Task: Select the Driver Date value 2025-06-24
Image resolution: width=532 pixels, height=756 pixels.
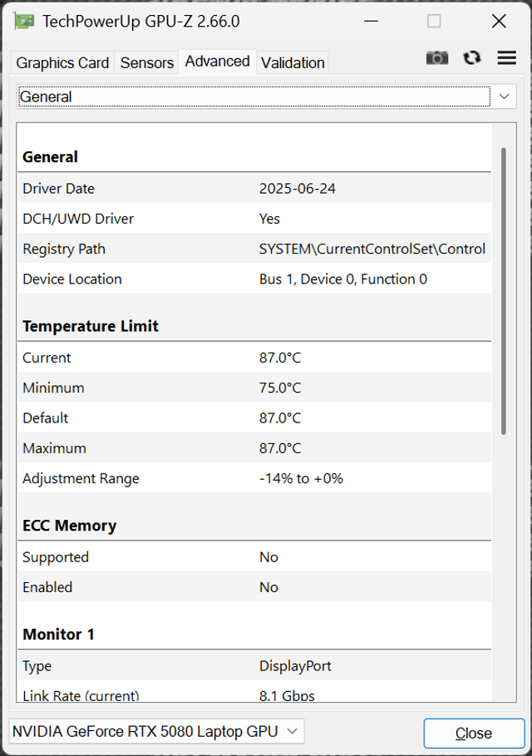Action: [x=298, y=189]
